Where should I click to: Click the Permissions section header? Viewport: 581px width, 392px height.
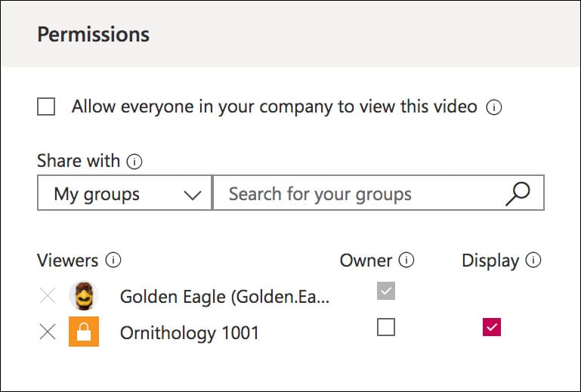tap(94, 35)
